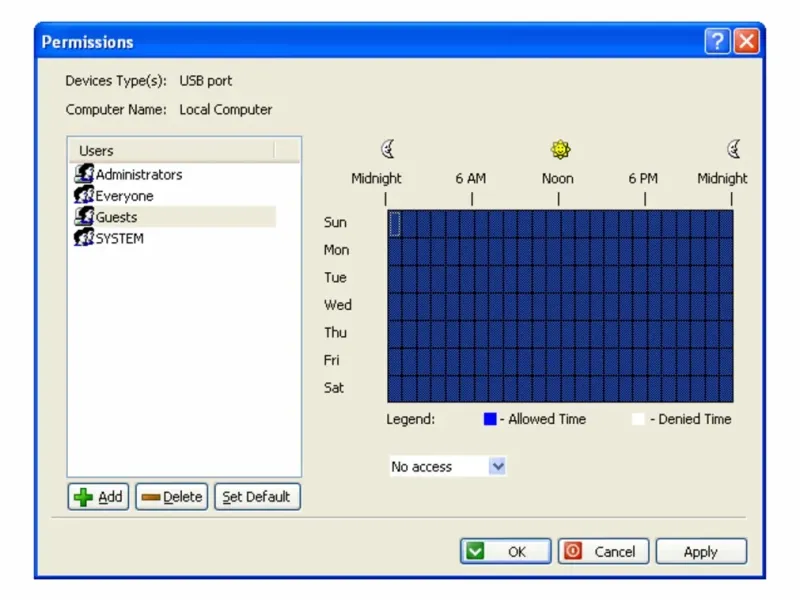Viewport: 800px width, 600px height.
Task: Click the Sunday midnight cell in schedule grid
Action: 394,224
